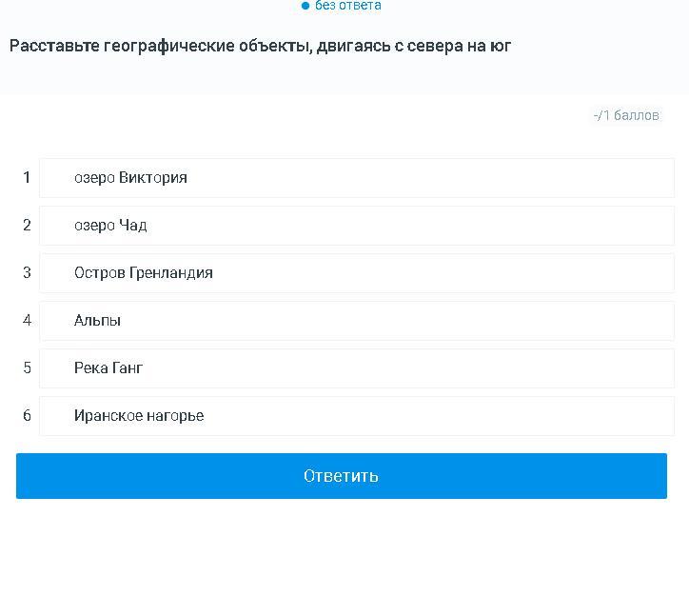Click the blue Ответить button
Screen dimensions: 689x616
tap(342, 476)
